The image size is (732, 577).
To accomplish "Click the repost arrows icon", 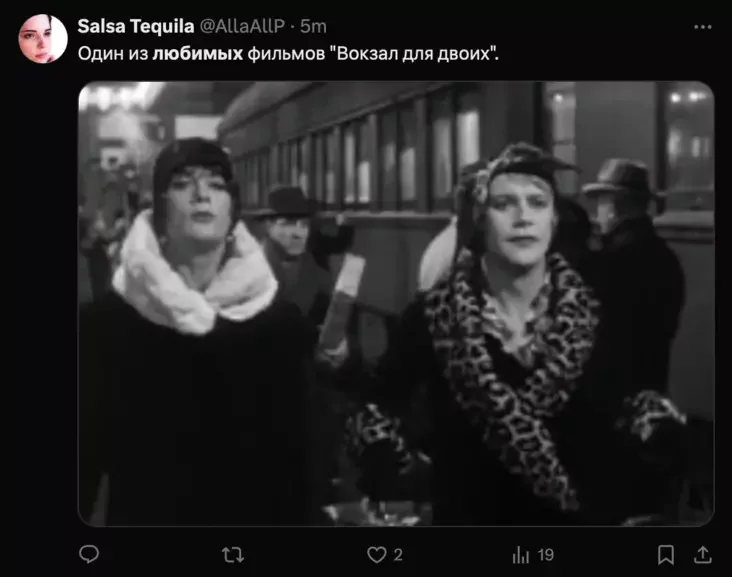I will pyautogui.click(x=232, y=555).
